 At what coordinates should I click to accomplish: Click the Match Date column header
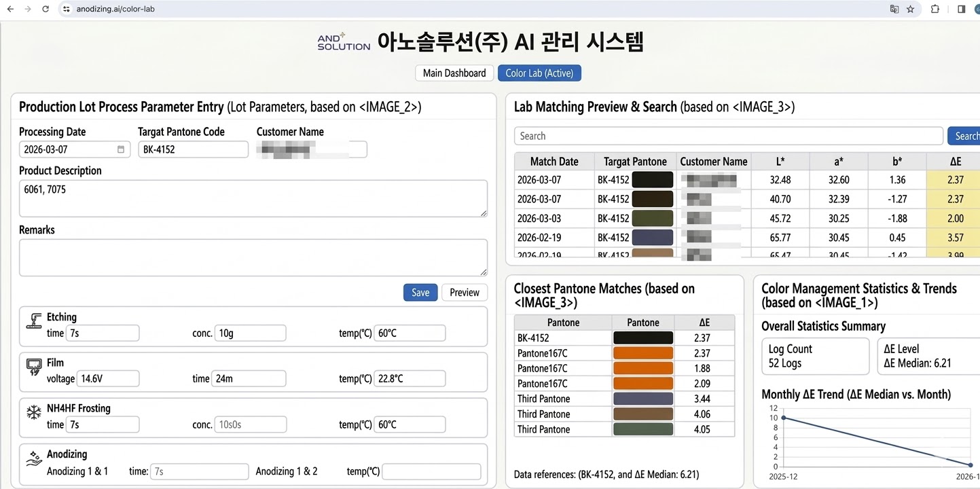554,162
